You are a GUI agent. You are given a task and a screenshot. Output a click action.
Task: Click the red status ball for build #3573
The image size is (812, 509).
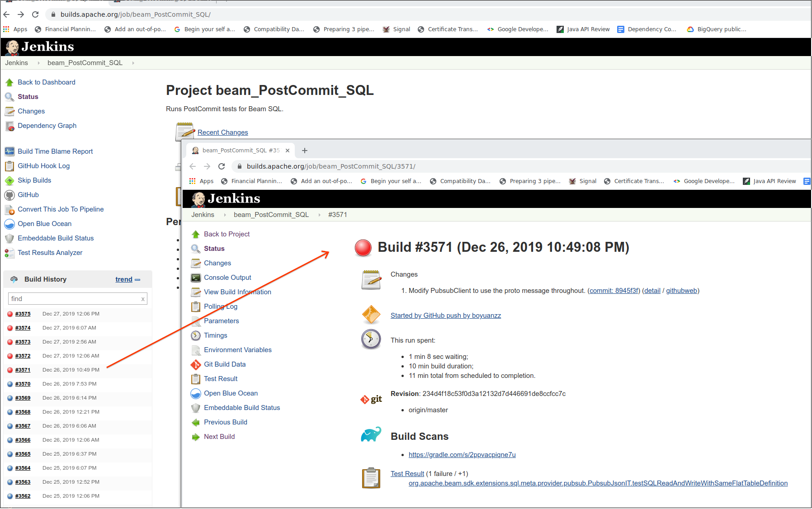click(10, 342)
